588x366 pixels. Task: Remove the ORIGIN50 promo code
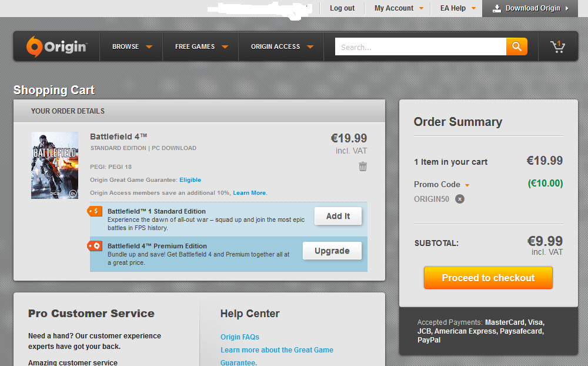[x=460, y=199]
